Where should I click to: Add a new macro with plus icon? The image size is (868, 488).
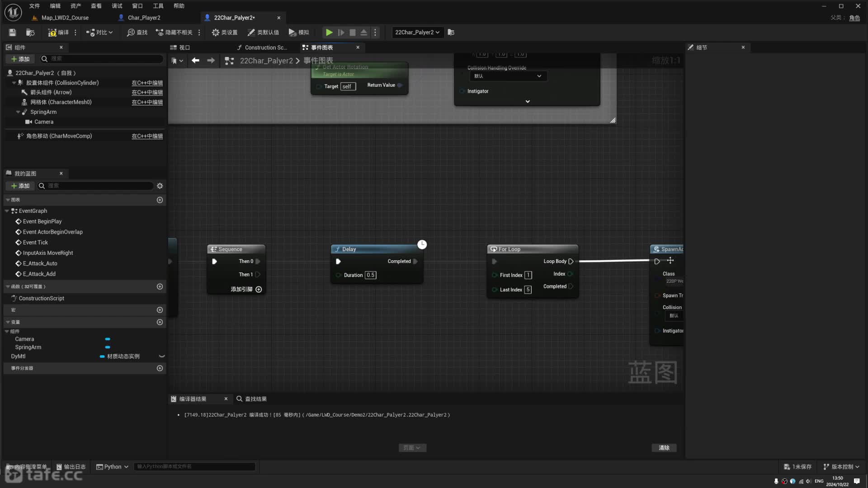click(160, 310)
